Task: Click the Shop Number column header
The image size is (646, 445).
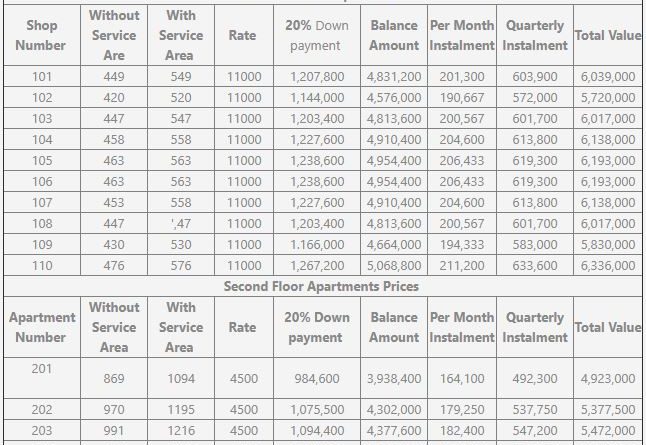Action: (41, 35)
